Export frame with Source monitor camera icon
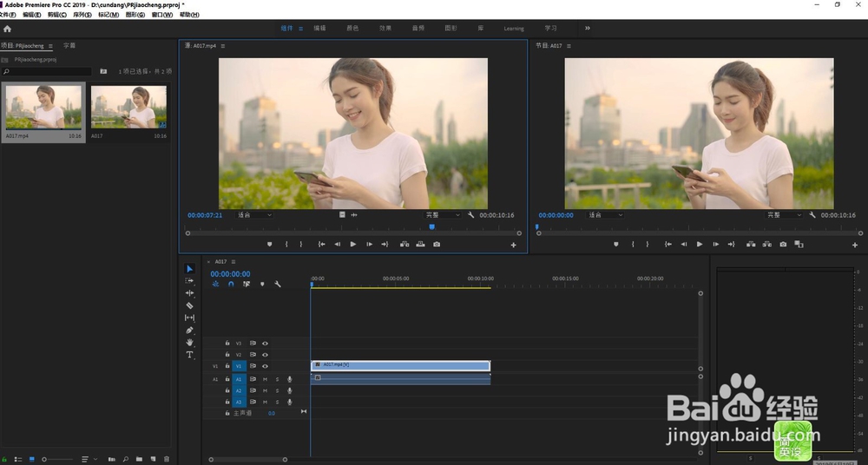The height and width of the screenshot is (465, 868). point(437,245)
